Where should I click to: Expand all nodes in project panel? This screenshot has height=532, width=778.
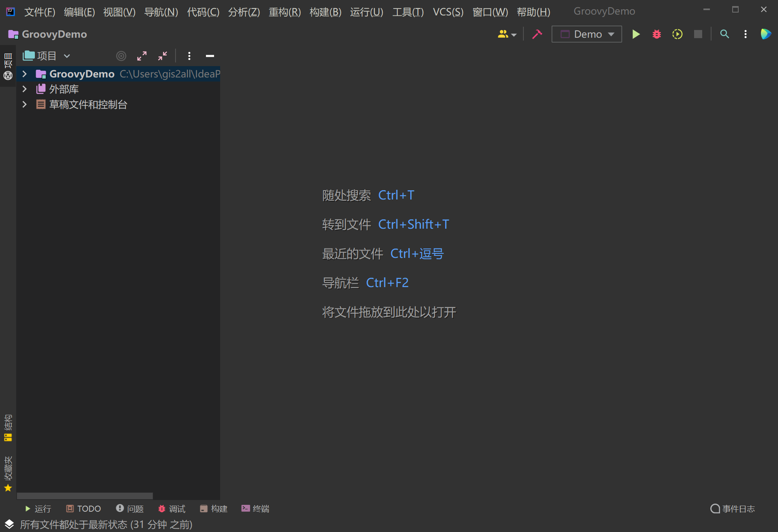pos(141,56)
